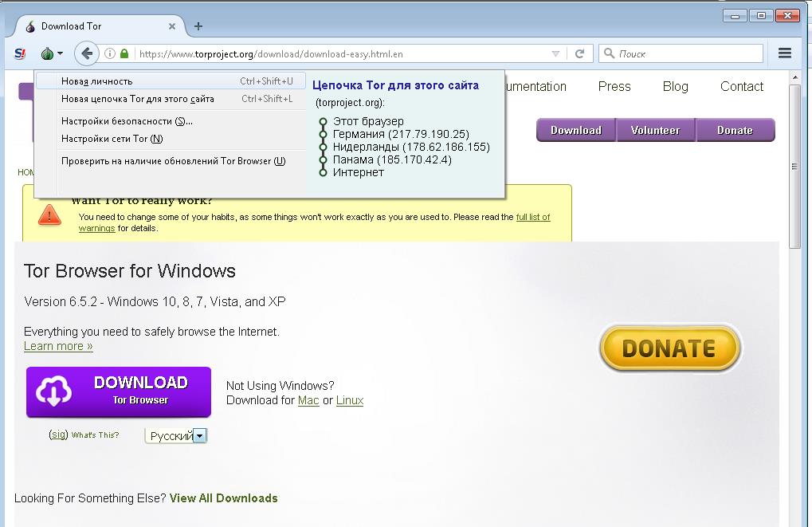Click the warning triangle icon

tap(49, 214)
